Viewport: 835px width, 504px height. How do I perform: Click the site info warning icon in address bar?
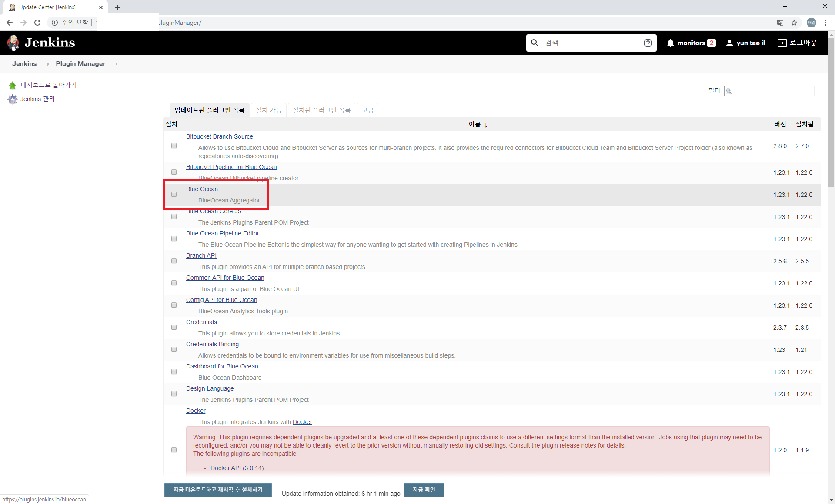coord(55,23)
